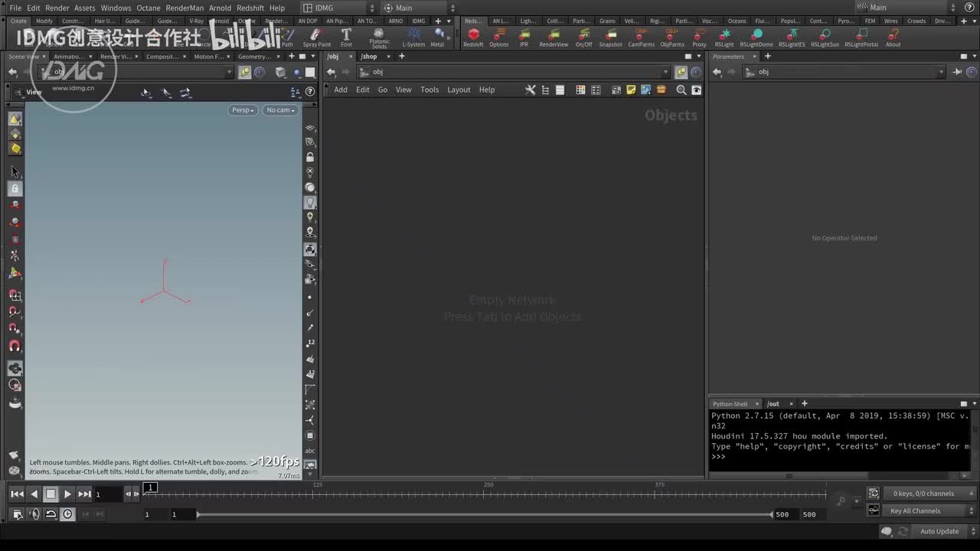Open the Persp viewport dropdown

243,110
